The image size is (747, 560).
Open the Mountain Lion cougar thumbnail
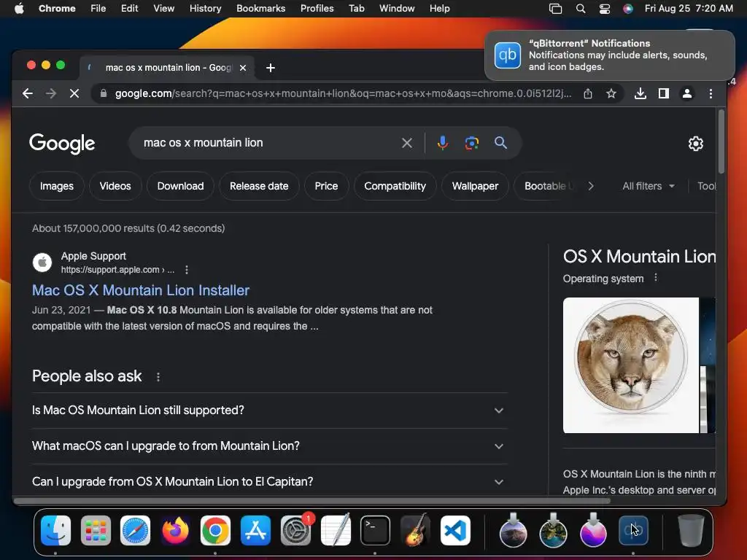point(631,365)
